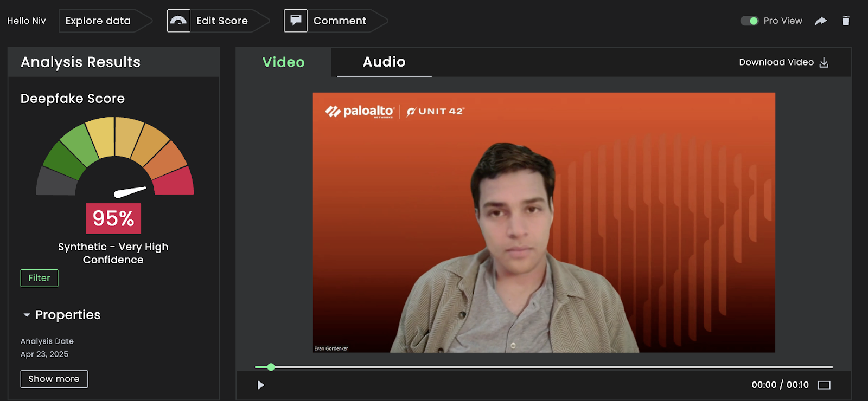Click the Apr 23, 2025 date value
Screen dimensions: 868x401
click(x=44, y=354)
